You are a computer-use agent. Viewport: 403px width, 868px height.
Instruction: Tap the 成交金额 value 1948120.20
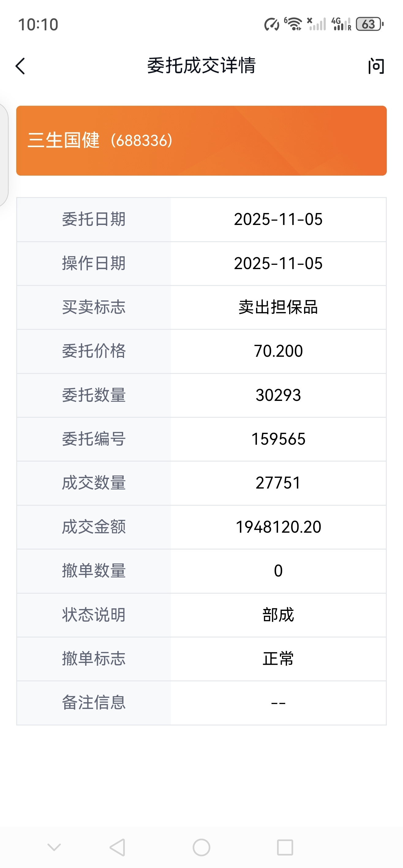(x=278, y=527)
